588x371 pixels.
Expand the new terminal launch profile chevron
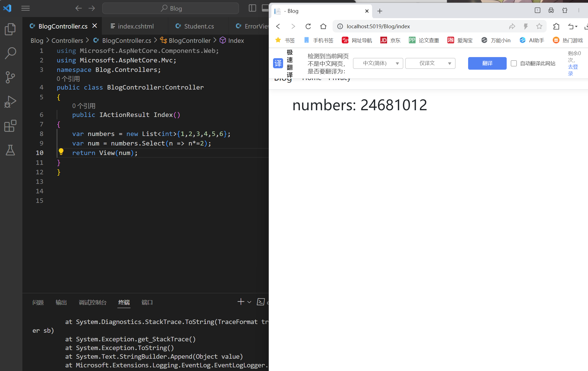point(249,302)
